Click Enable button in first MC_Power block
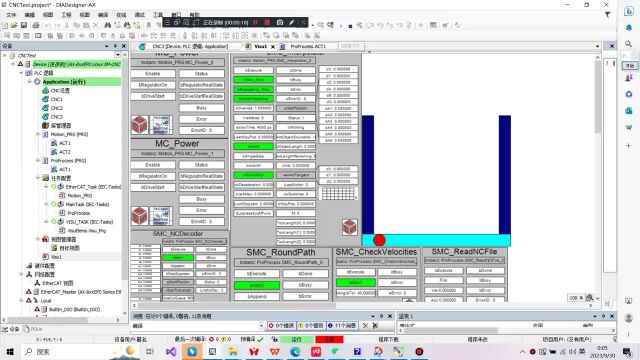Image resolution: width=640 pixels, height=360 pixels. coord(153,74)
